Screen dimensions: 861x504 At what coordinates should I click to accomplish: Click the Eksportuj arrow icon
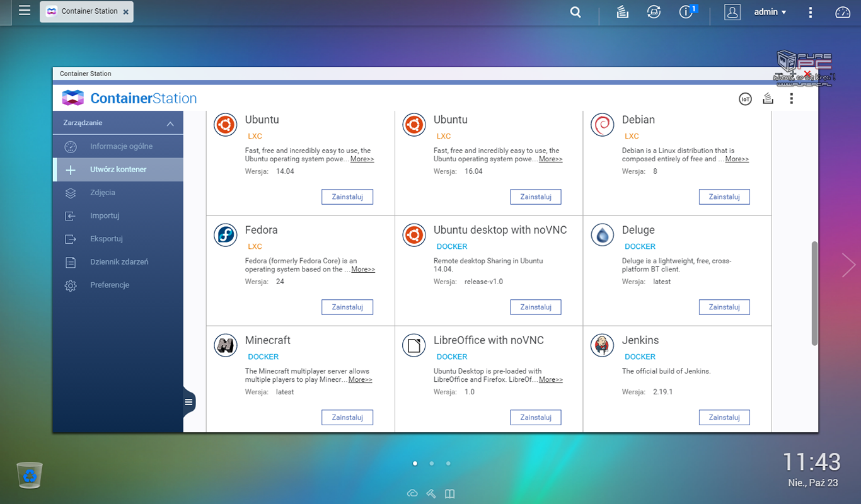tap(71, 239)
